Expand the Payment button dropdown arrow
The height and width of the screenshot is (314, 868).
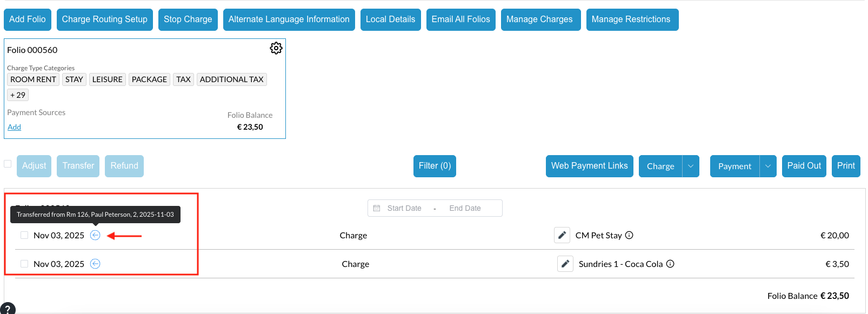tap(768, 166)
